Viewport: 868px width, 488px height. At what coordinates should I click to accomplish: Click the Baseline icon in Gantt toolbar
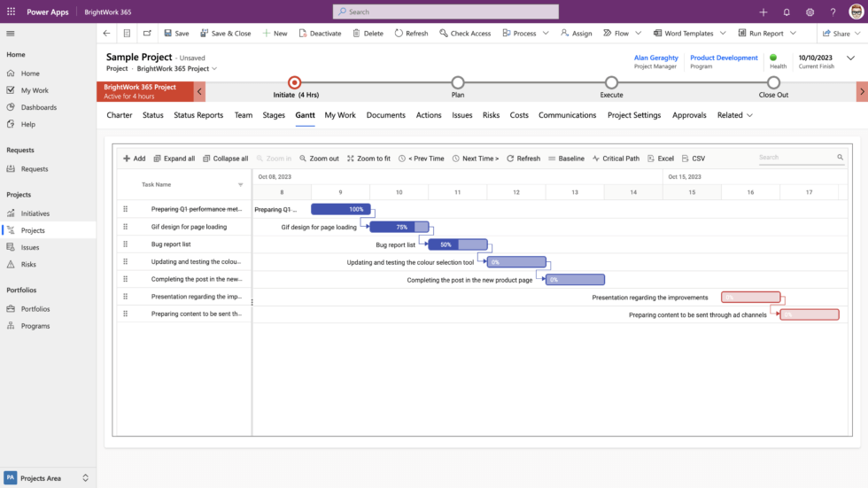[x=552, y=159]
